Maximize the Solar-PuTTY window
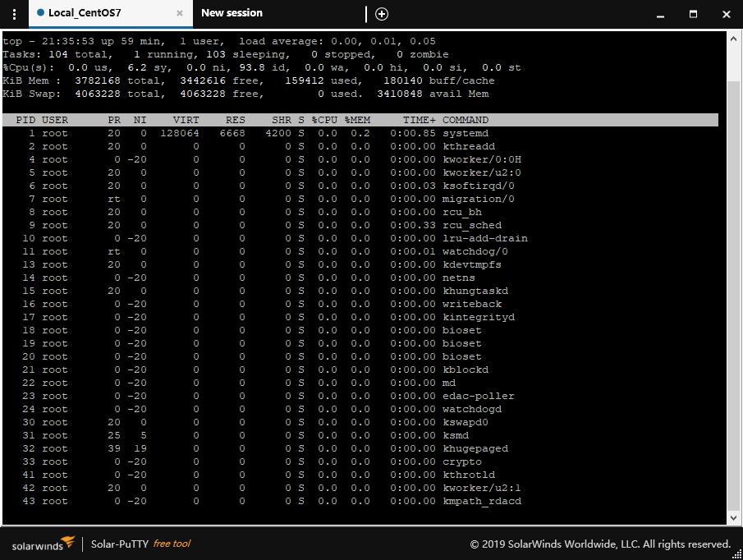Screen dimensions: 743x560 coord(692,14)
